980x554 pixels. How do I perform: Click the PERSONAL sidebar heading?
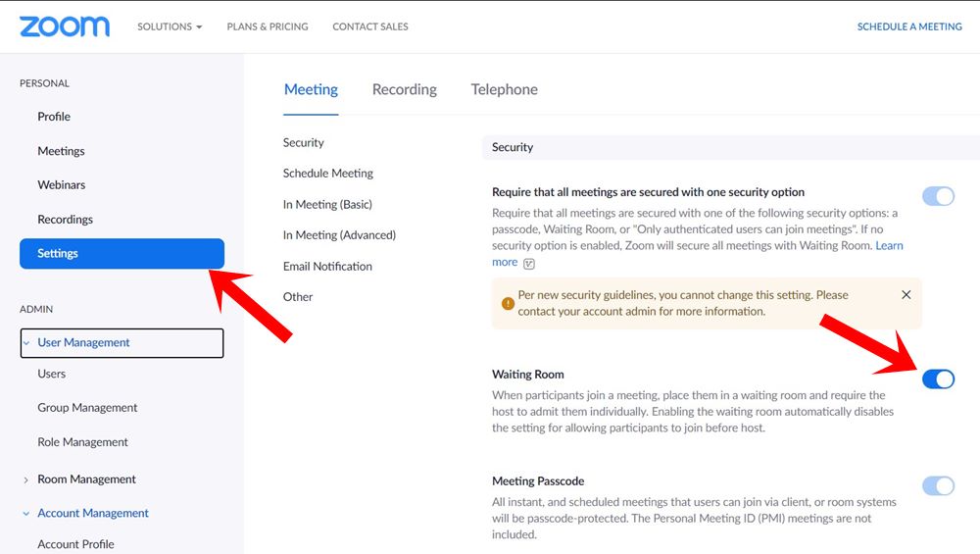point(44,83)
